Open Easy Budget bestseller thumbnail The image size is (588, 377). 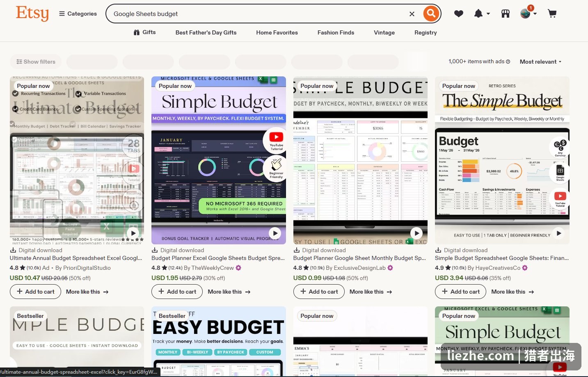(x=219, y=341)
